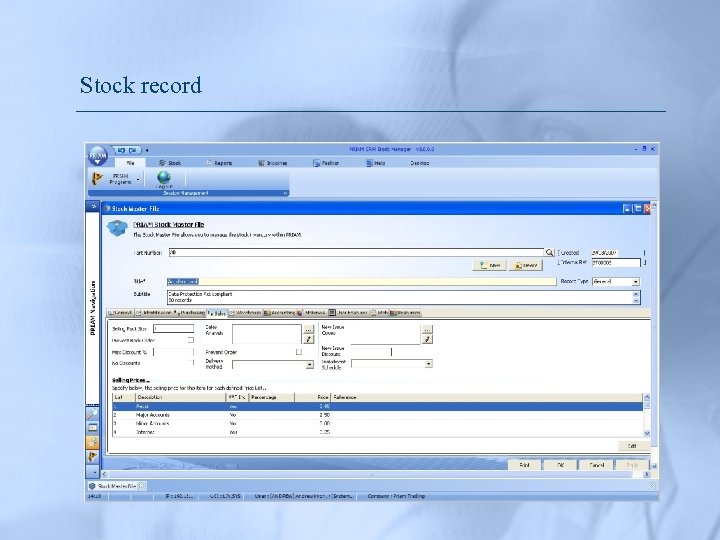
Task: Open the Installment Schedule dropdown
Action: [x=428, y=364]
